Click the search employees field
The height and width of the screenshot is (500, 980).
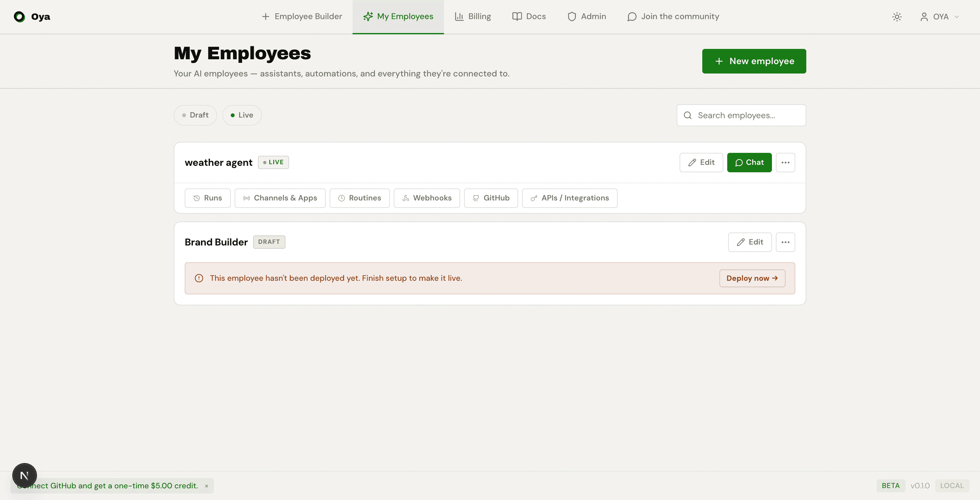pyautogui.click(x=741, y=115)
